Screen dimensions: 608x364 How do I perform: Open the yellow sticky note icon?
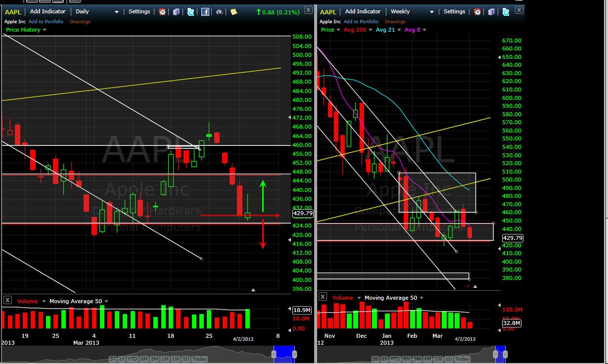(x=234, y=11)
